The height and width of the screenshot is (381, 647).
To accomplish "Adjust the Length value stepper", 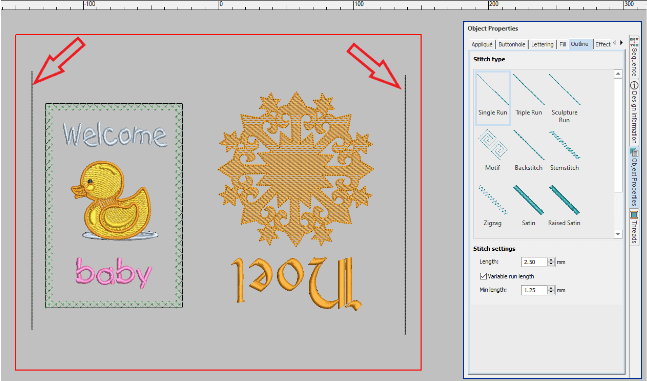I will point(551,262).
